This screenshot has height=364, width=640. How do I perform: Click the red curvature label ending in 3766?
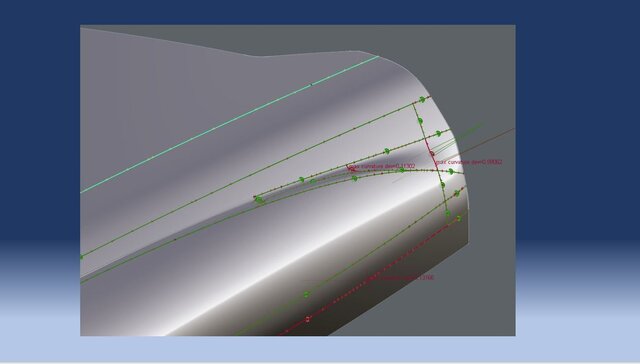click(x=402, y=278)
